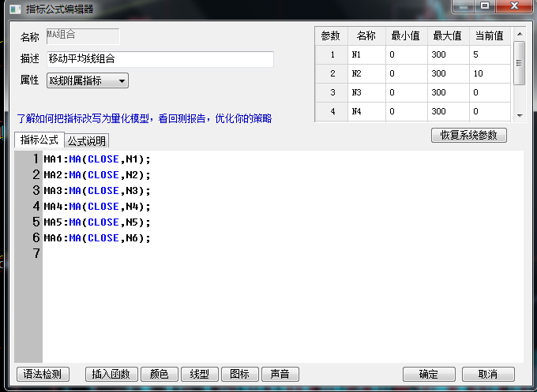This screenshot has width=537, height=392.
Task: Place cursor in code line MA2:MA(CLOSE,N2);
Action: [x=97, y=175]
